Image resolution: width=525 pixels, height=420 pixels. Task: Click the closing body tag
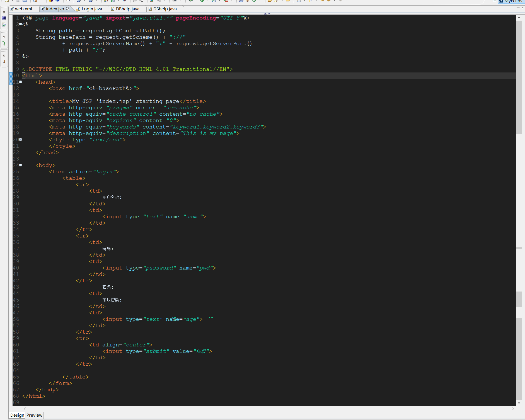click(x=47, y=390)
